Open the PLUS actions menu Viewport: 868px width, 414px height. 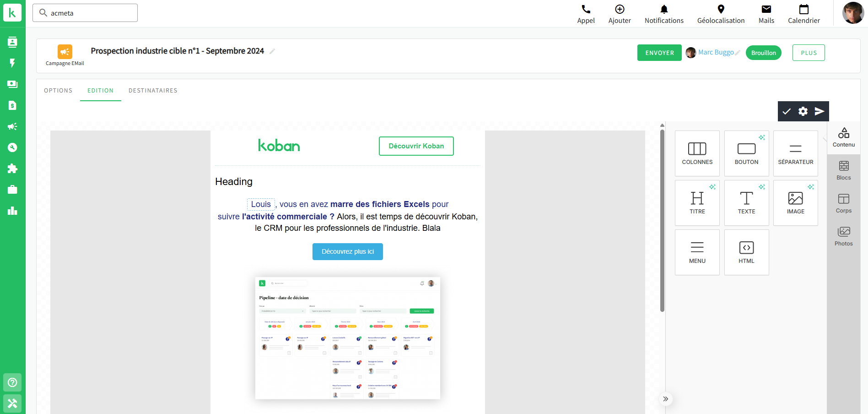pyautogui.click(x=808, y=53)
